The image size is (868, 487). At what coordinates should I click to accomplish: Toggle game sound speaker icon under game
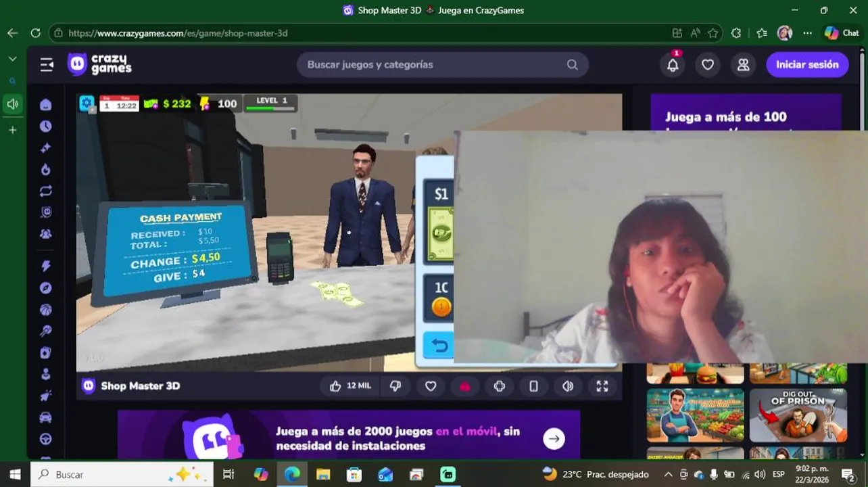(x=568, y=386)
